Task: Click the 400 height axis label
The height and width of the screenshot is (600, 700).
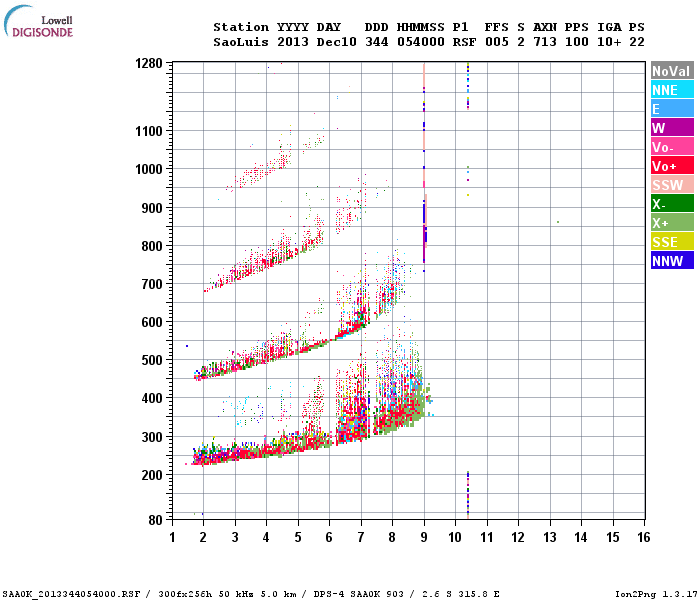Action: pyautogui.click(x=152, y=398)
